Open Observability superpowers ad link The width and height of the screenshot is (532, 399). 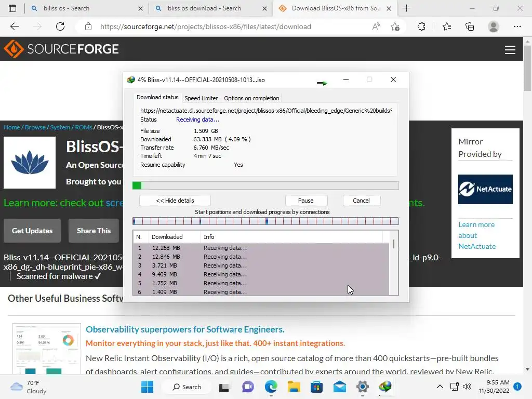point(185,329)
